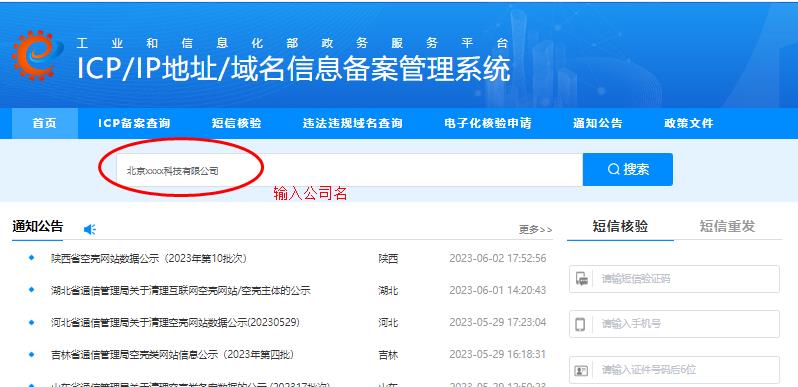Click the blue 搜索 button
The width and height of the screenshot is (798, 387).
(628, 170)
